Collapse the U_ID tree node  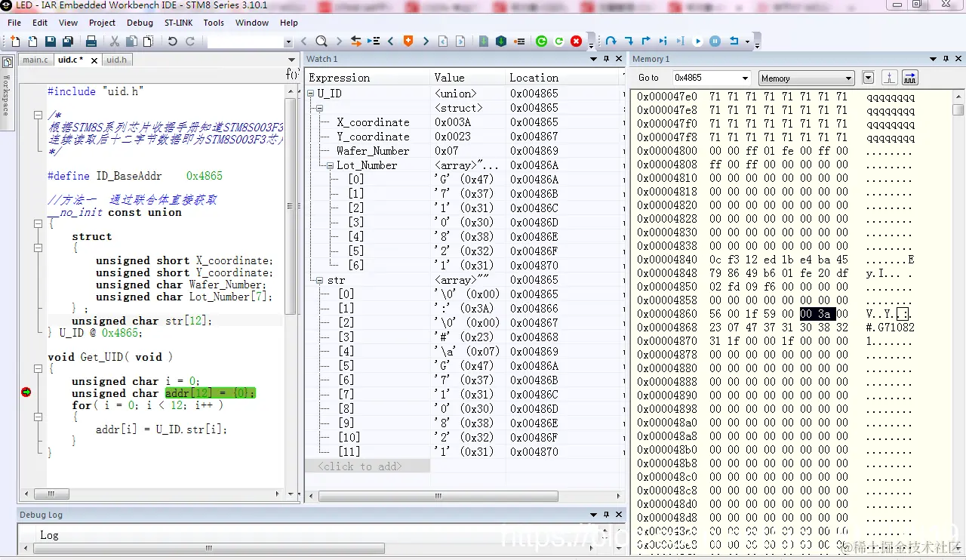click(310, 94)
